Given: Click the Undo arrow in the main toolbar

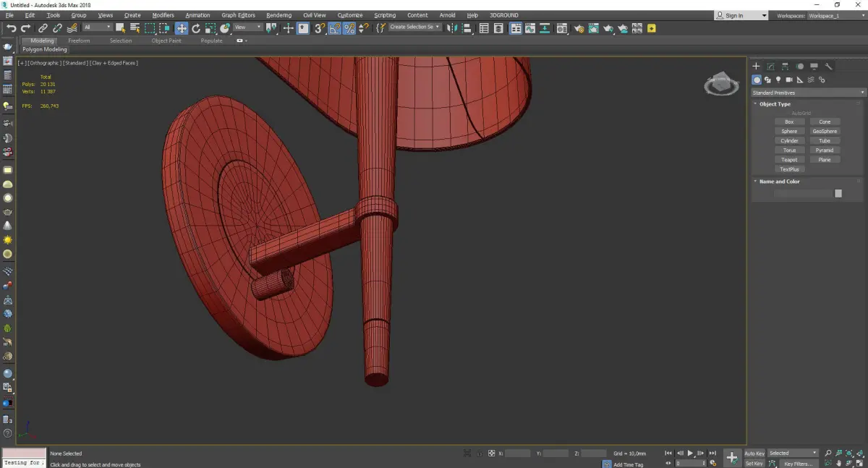Looking at the screenshot, I should pos(11,28).
